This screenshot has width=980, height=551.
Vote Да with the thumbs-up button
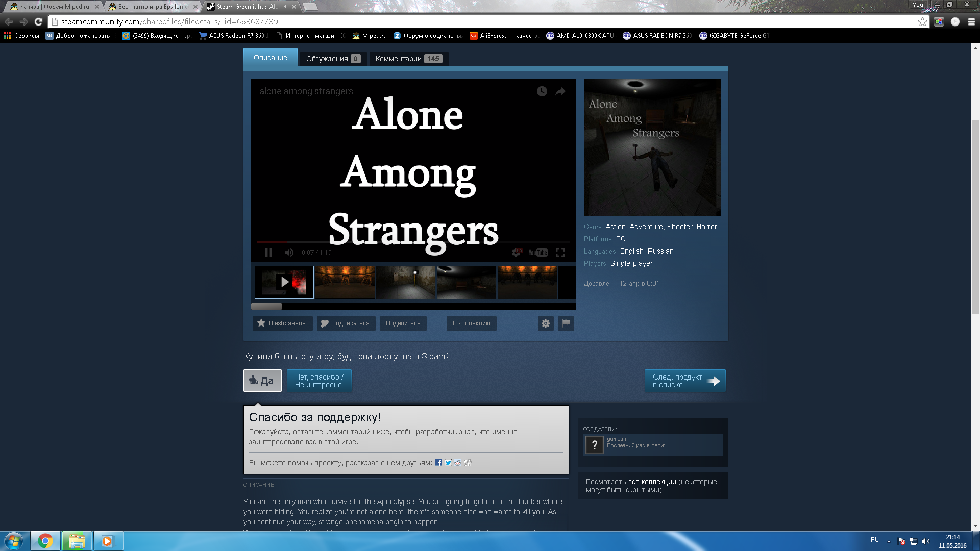(x=262, y=381)
